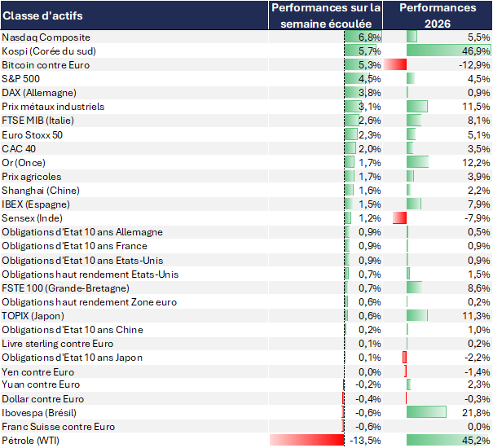
Task: Click the 'CAC 40' row label
Action: pos(19,149)
